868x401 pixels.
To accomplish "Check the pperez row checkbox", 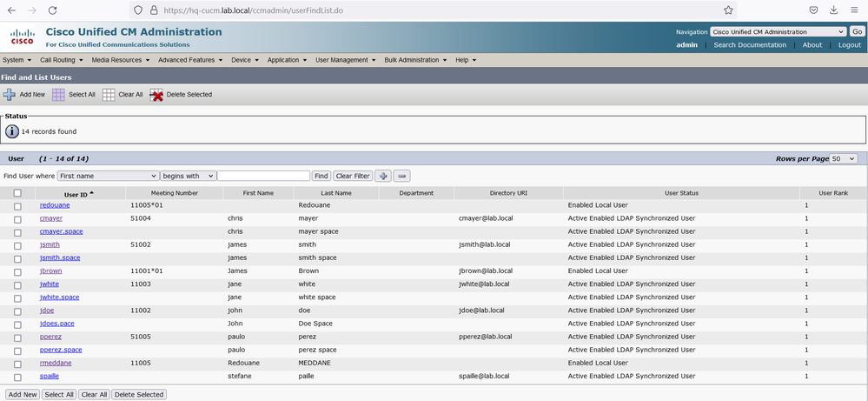I will (x=17, y=338).
